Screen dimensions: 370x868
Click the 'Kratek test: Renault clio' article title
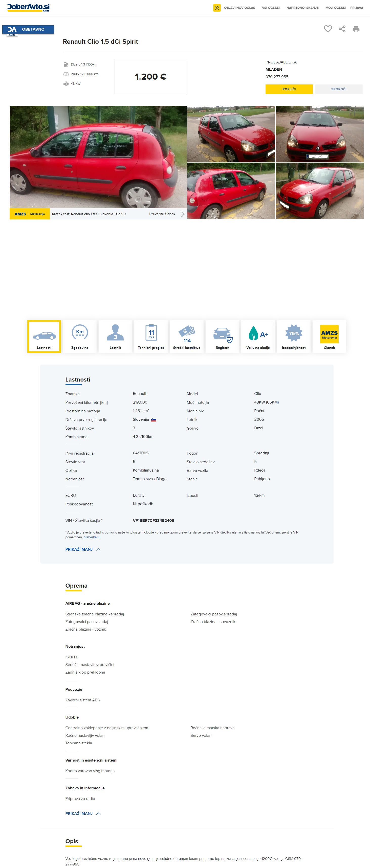point(89,214)
